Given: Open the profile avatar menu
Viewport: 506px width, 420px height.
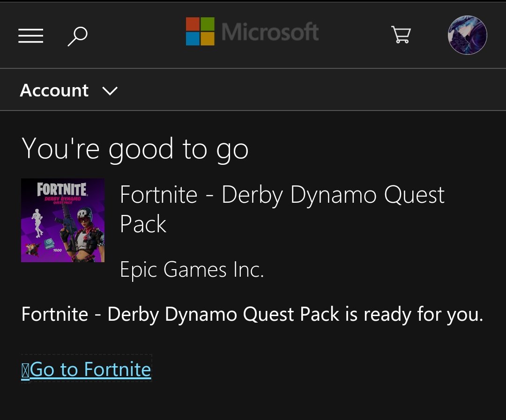Looking at the screenshot, I should (467, 35).
